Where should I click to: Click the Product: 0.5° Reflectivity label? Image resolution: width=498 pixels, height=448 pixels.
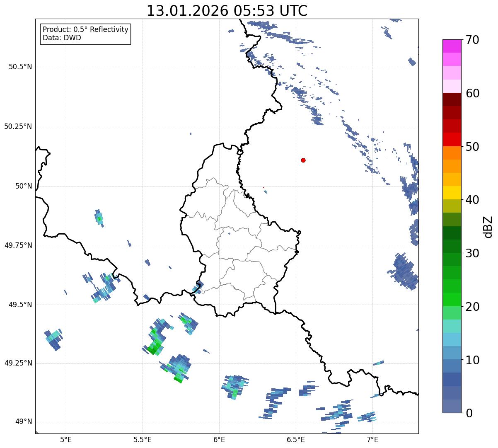85,30
